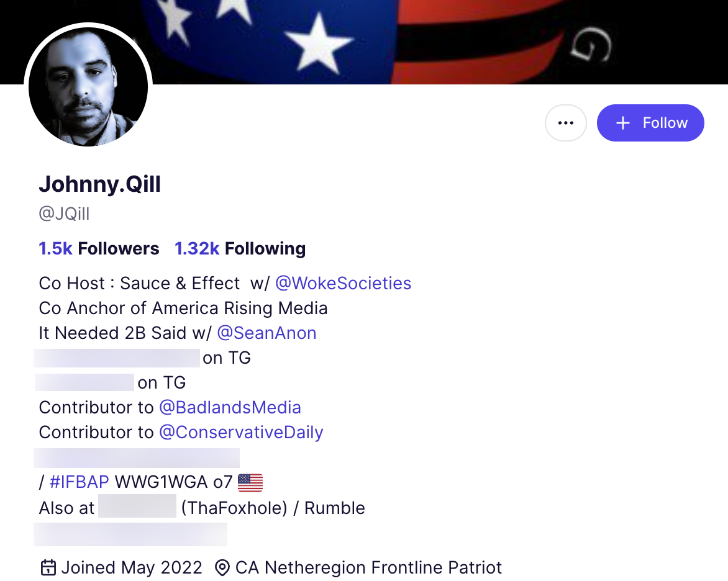View the 1.32k Following list
This screenshot has width=728, height=581.
click(x=240, y=249)
